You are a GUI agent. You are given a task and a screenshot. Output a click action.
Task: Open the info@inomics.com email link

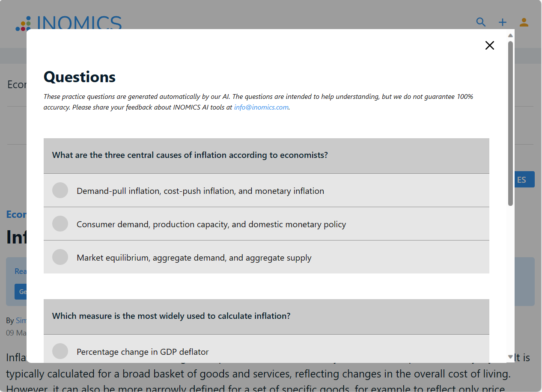261,107
